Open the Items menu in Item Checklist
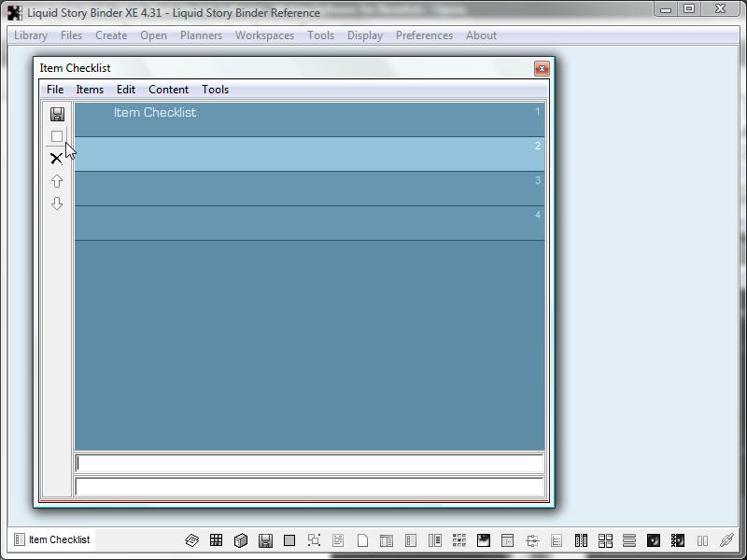 90,90
